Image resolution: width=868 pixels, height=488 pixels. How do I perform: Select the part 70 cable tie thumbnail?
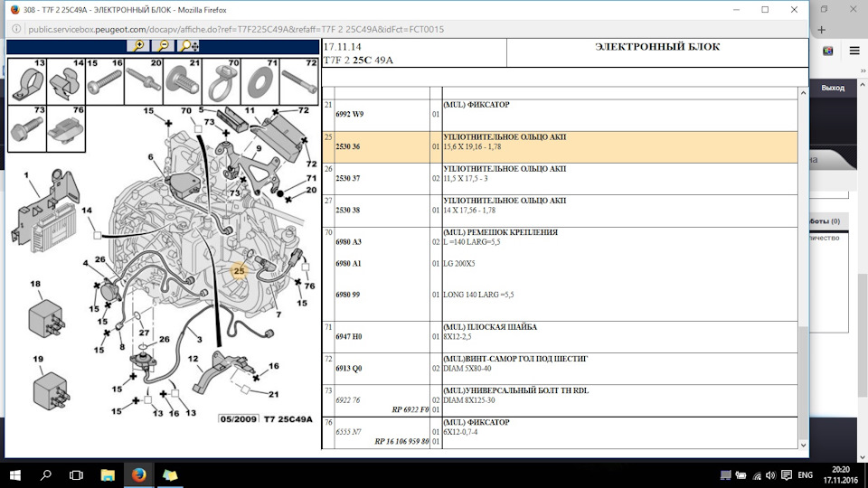coord(221,81)
